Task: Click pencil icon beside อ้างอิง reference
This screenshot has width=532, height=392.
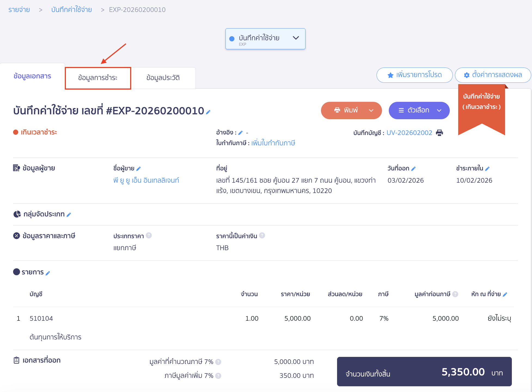Action: tap(240, 133)
